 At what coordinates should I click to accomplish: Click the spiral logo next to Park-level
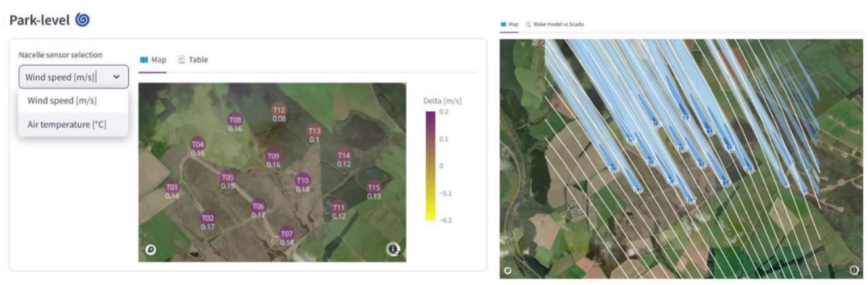click(x=82, y=20)
